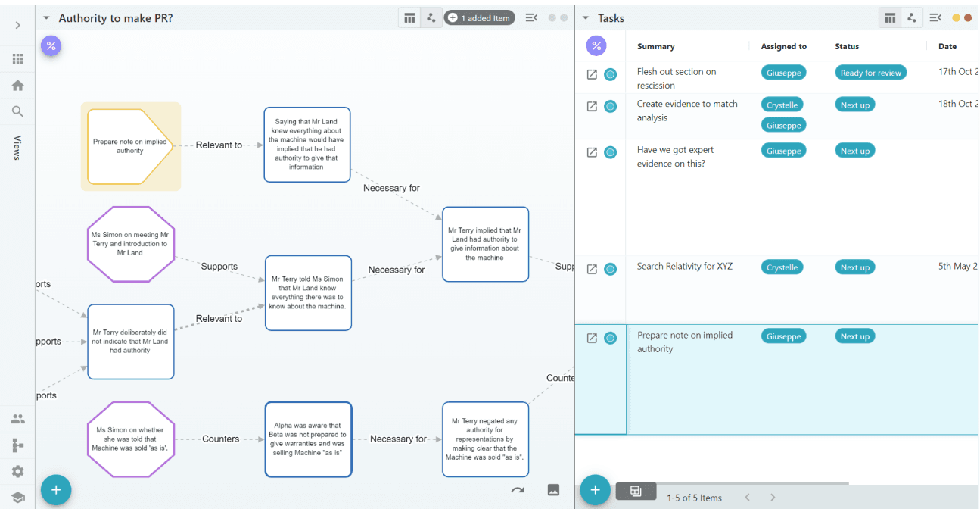Select the yellow 'Prepare note on implied authority' node
The height and width of the screenshot is (509, 980).
click(130, 146)
